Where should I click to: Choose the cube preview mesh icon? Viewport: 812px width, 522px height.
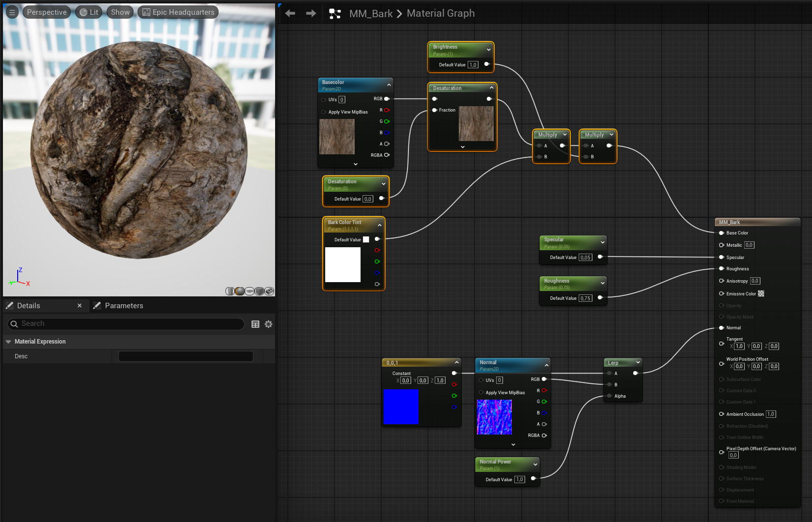259,291
